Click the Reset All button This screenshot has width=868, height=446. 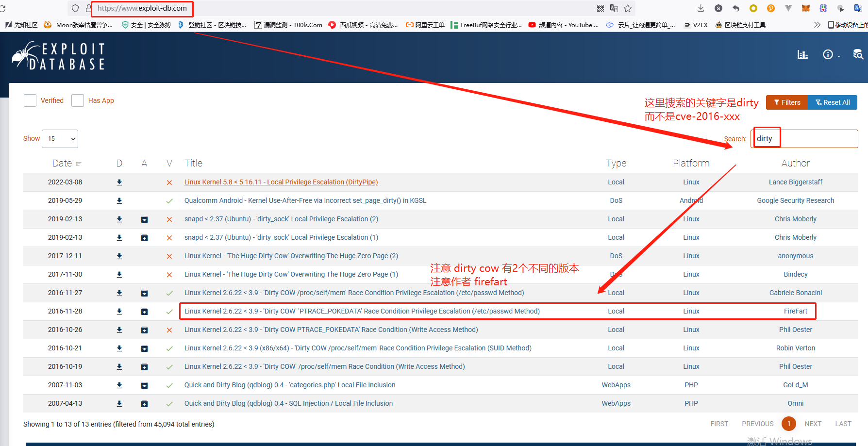tap(833, 102)
